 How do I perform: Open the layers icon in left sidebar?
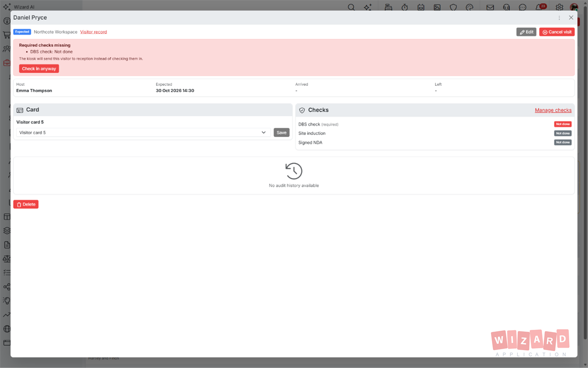(x=7, y=230)
